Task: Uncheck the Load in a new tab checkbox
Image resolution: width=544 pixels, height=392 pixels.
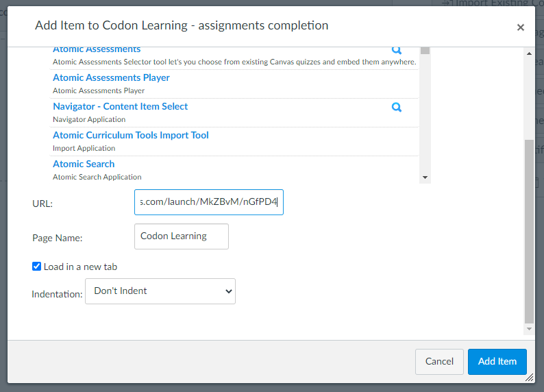Action: tap(36, 267)
